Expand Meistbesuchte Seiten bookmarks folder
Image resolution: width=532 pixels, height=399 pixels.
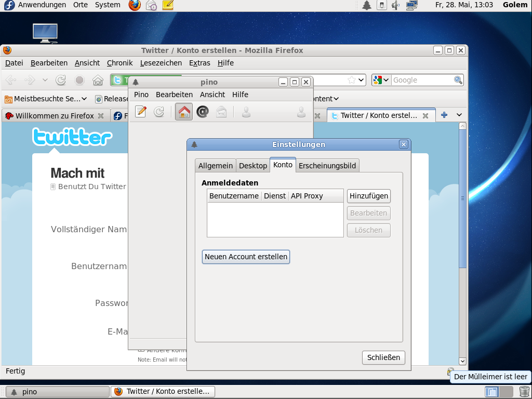[46, 99]
